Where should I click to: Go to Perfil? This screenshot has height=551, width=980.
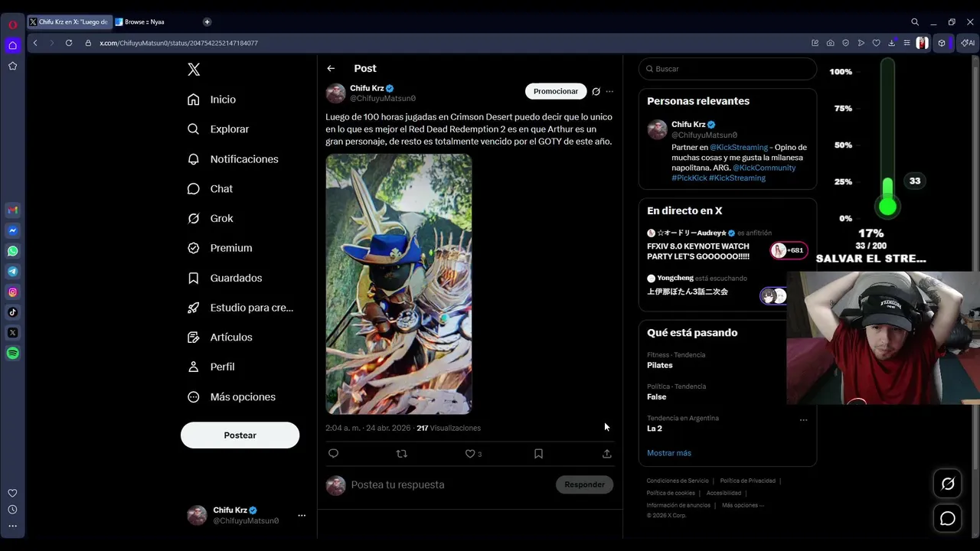click(212, 367)
